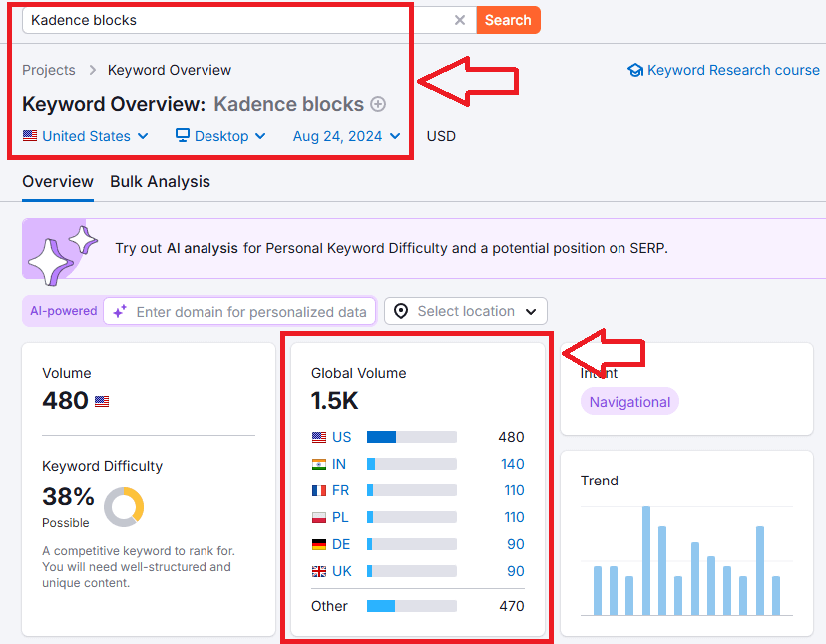Click the Navigational intent badge

[629, 402]
